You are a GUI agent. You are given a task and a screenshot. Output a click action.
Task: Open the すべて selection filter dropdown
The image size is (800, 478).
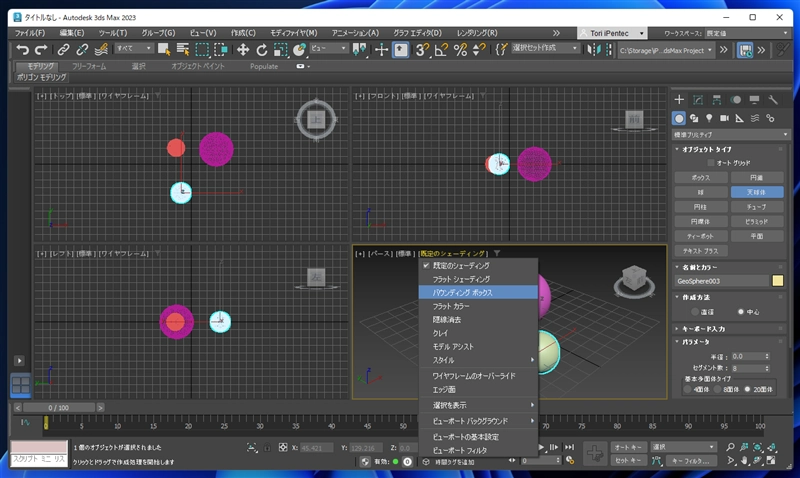(134, 48)
